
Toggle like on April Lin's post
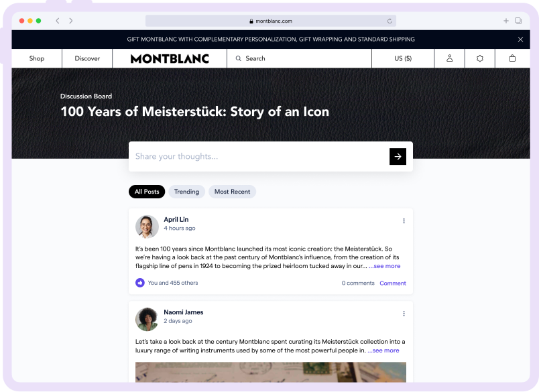pyautogui.click(x=140, y=283)
